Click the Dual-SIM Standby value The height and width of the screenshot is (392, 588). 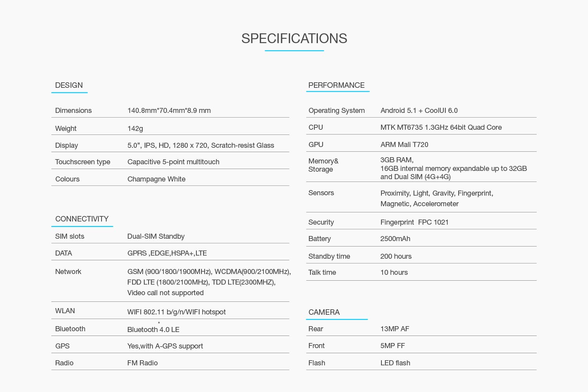(156, 236)
